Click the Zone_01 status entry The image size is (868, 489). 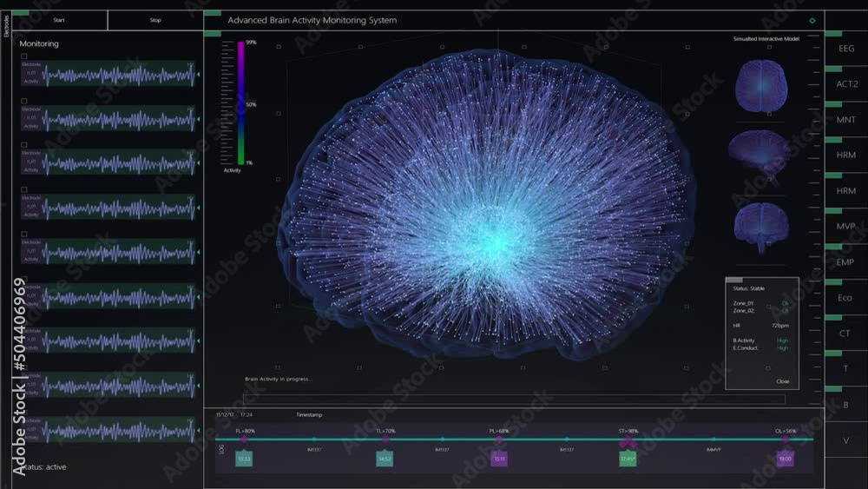pos(760,303)
